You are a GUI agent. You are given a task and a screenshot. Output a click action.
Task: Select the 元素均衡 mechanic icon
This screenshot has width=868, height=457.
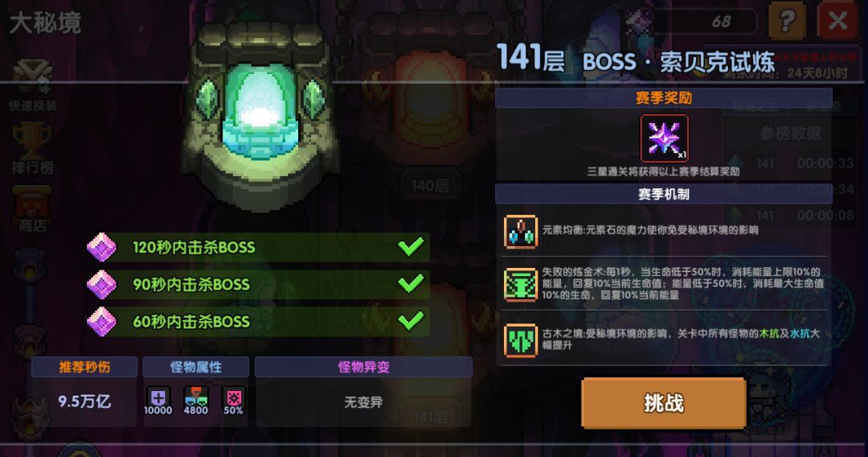pos(520,231)
